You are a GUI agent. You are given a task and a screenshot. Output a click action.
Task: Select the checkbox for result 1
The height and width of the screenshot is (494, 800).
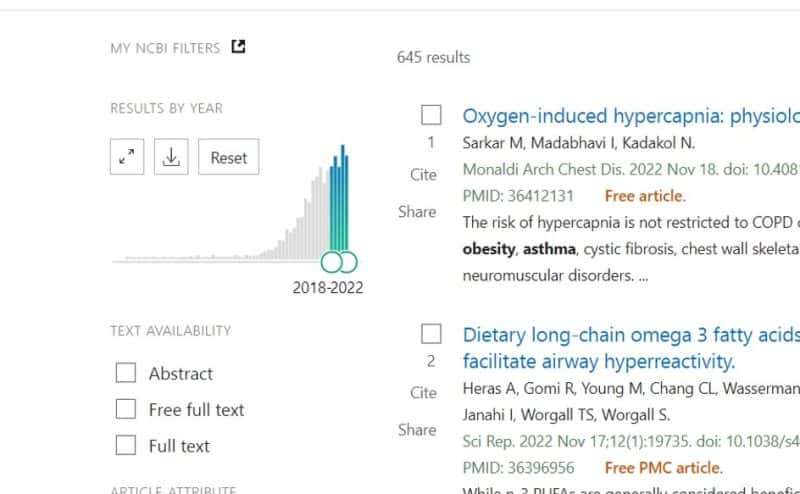(x=431, y=115)
